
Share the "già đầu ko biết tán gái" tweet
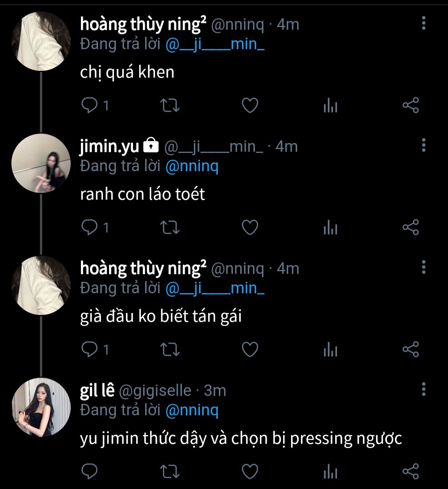tap(410, 349)
